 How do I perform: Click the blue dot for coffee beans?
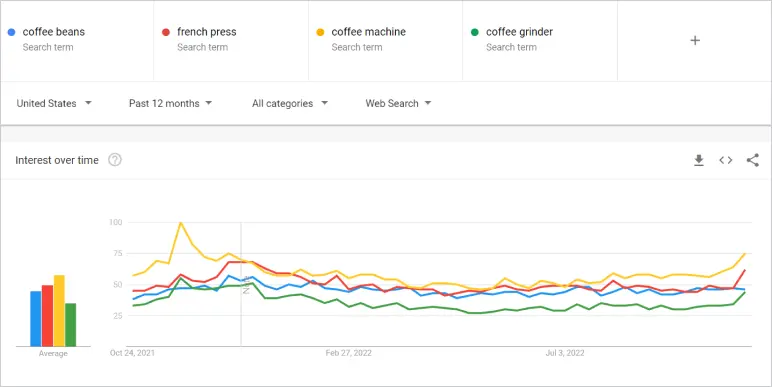click(x=12, y=32)
